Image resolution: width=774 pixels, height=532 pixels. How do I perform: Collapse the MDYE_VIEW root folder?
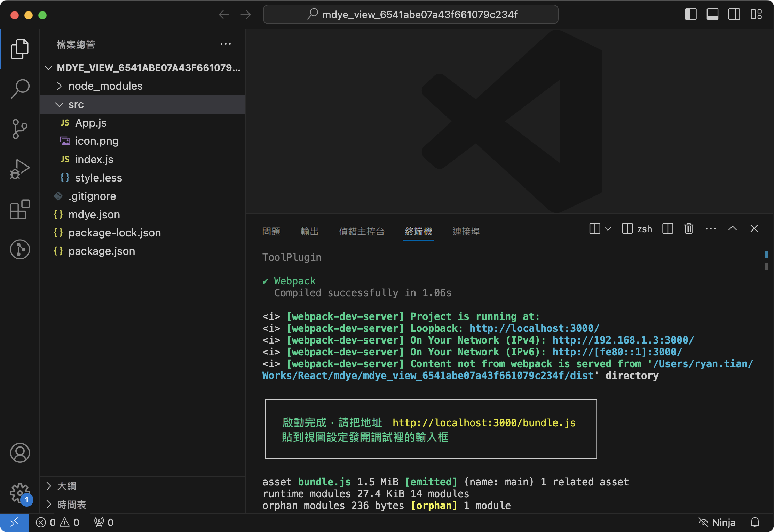coord(142,68)
